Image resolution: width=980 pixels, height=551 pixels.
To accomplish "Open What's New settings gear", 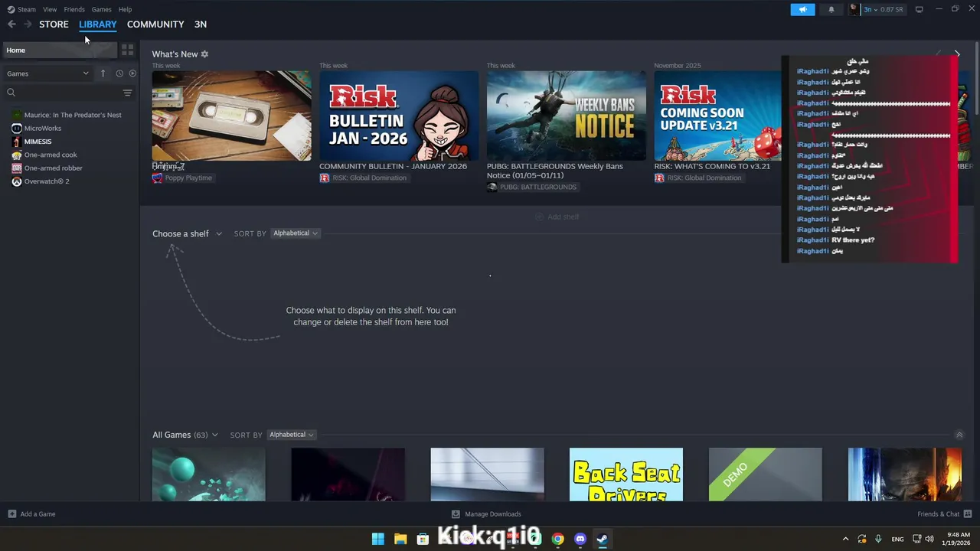I will [204, 54].
